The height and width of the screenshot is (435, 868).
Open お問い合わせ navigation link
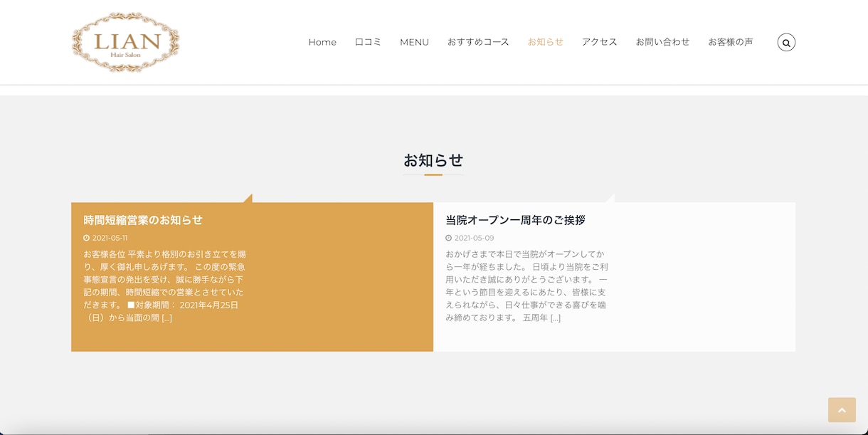pyautogui.click(x=662, y=42)
